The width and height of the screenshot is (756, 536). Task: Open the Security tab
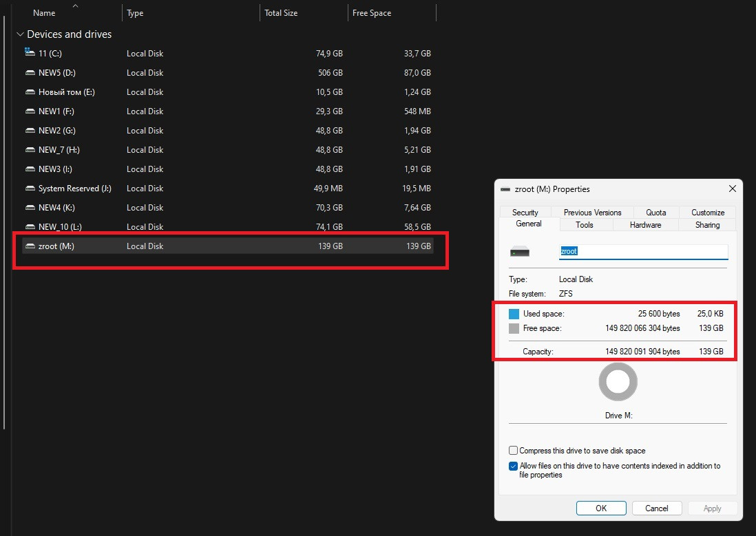click(x=525, y=213)
